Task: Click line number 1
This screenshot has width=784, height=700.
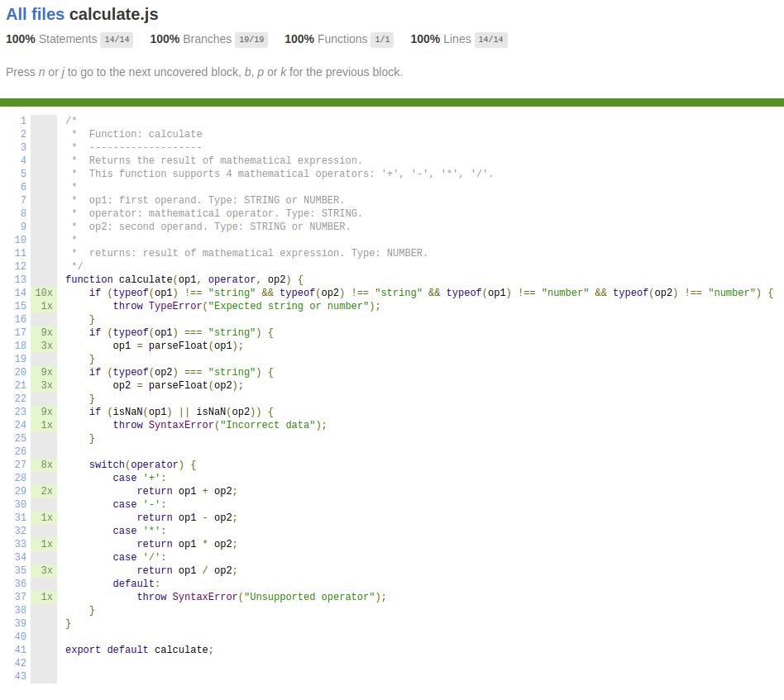Action: point(23,121)
